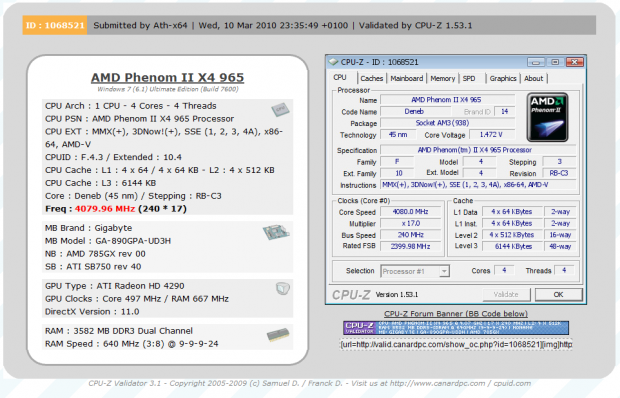Click the Cores 4 value field
The width and height of the screenshot is (620, 398).
(504, 270)
